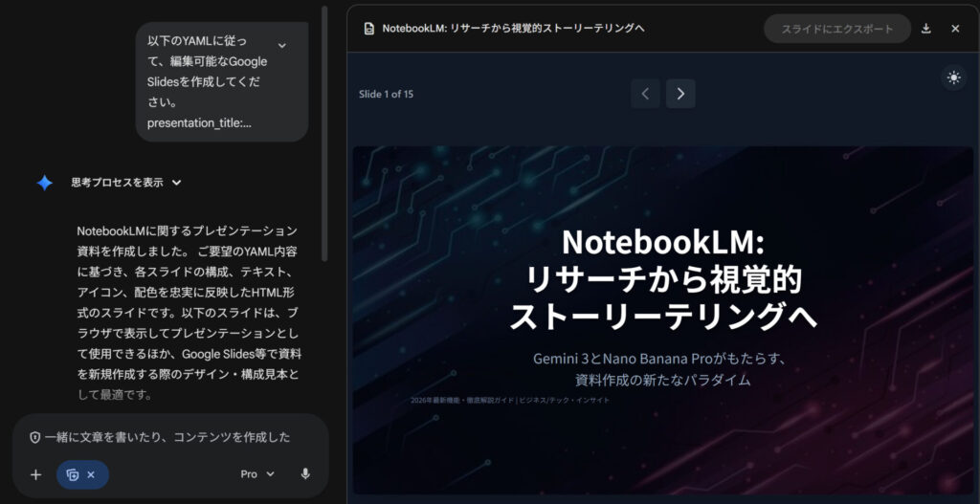Click the スライドにエクスポート button
This screenshot has height=504, width=980.
tap(837, 29)
